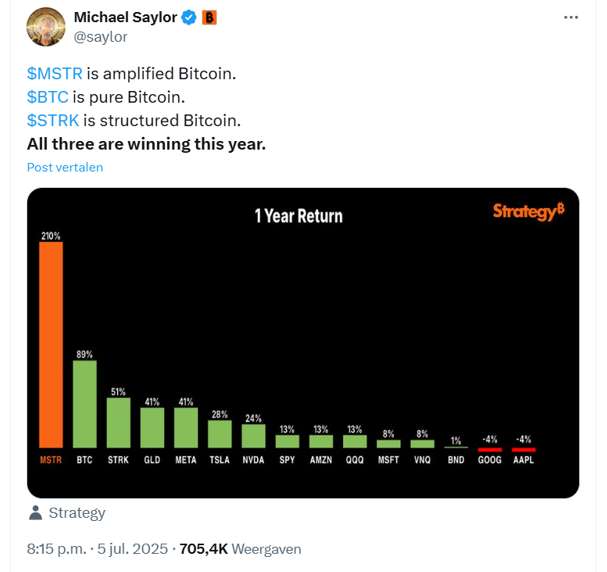Click the $MSTR cashtag link
The width and height of the screenshot is (607, 572).
[55, 74]
